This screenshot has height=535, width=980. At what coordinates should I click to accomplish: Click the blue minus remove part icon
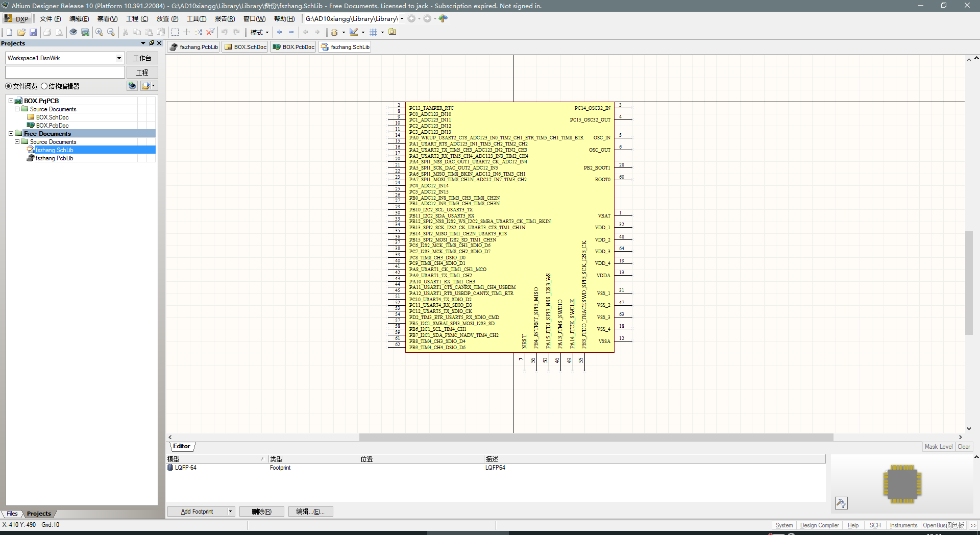coord(291,32)
